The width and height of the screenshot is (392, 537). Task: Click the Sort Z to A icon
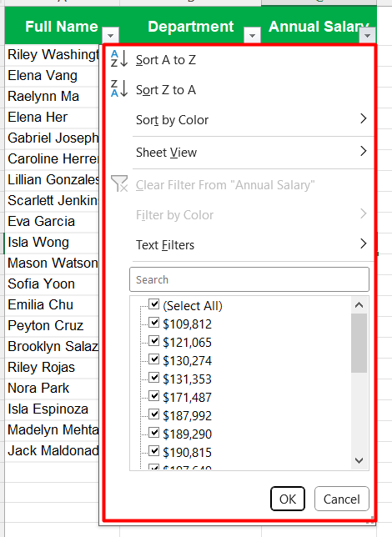pyautogui.click(x=119, y=88)
